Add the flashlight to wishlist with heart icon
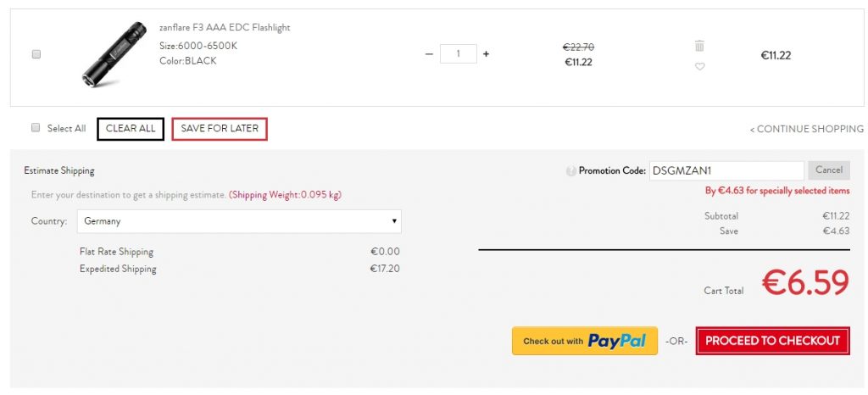Screen dimensions: 868x395 coord(699,67)
